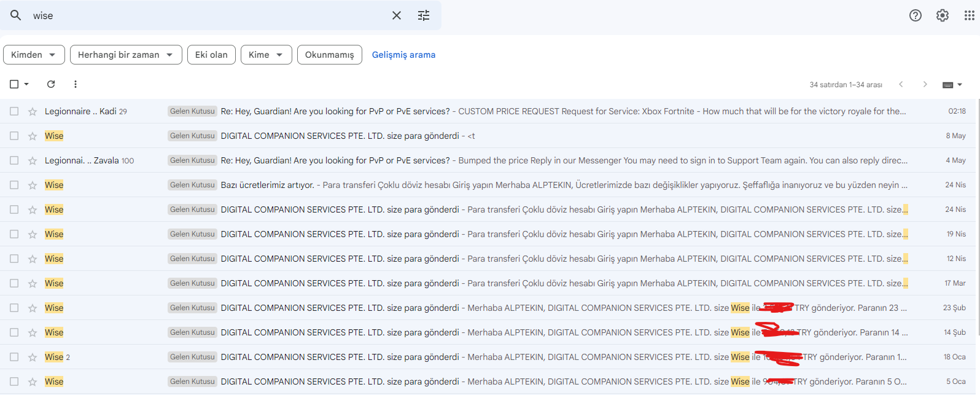This screenshot has width=980, height=395.
Task: Select the 23 Şub Wise email checkbox
Action: click(x=14, y=308)
